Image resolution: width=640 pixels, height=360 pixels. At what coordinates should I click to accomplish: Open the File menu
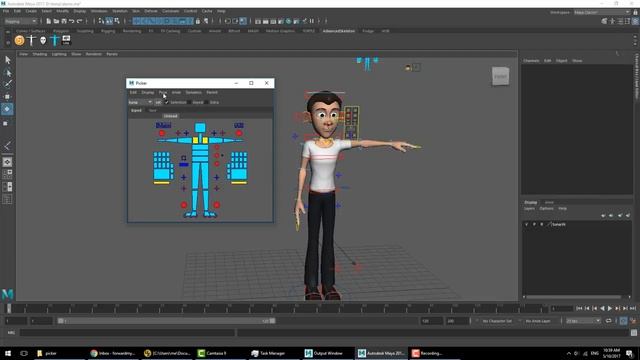(x=6, y=11)
